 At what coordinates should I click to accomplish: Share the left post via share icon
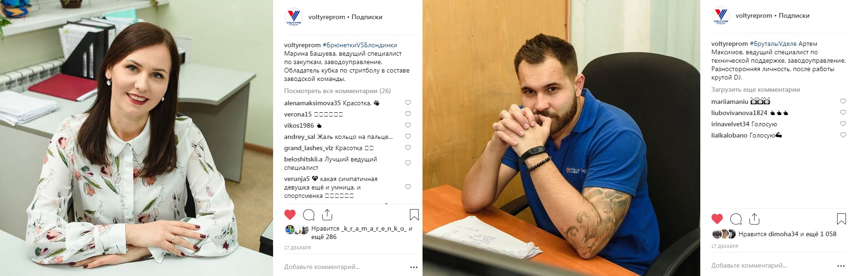327,215
